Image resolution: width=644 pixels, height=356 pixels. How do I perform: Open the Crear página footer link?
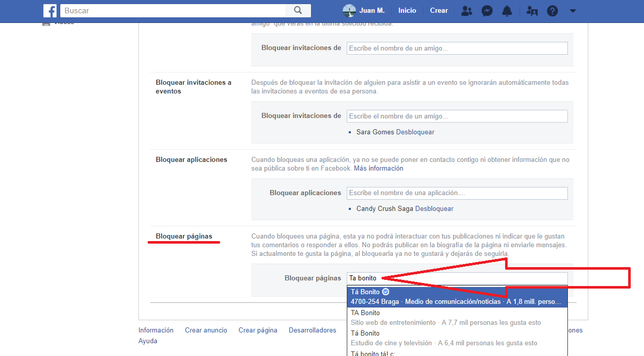pyautogui.click(x=258, y=330)
